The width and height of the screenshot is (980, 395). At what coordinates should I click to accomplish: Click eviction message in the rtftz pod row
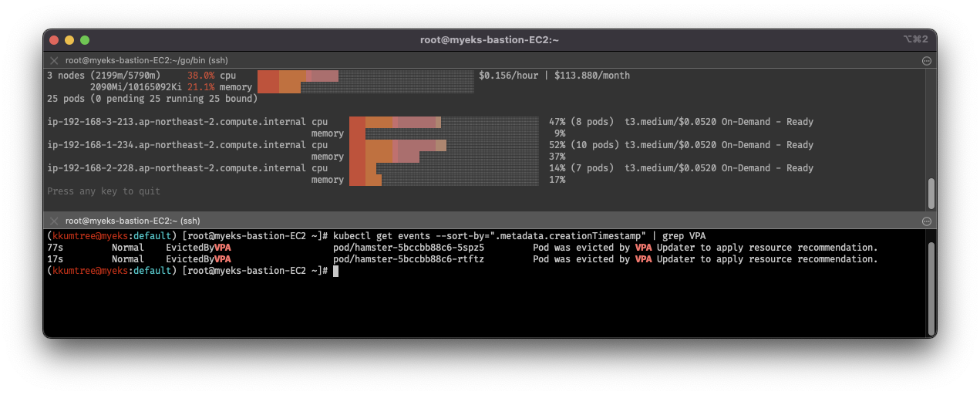706,259
